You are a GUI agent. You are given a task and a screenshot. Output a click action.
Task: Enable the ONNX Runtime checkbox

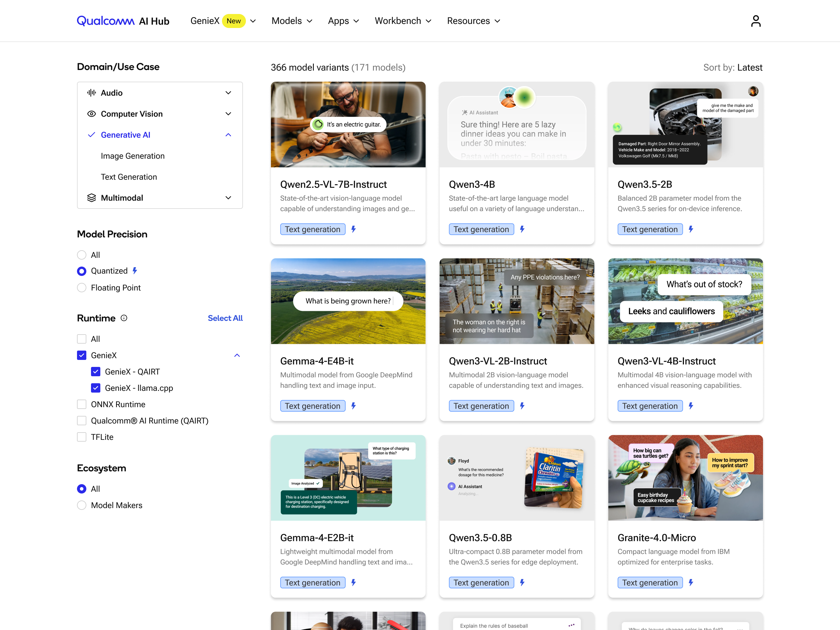coord(82,404)
